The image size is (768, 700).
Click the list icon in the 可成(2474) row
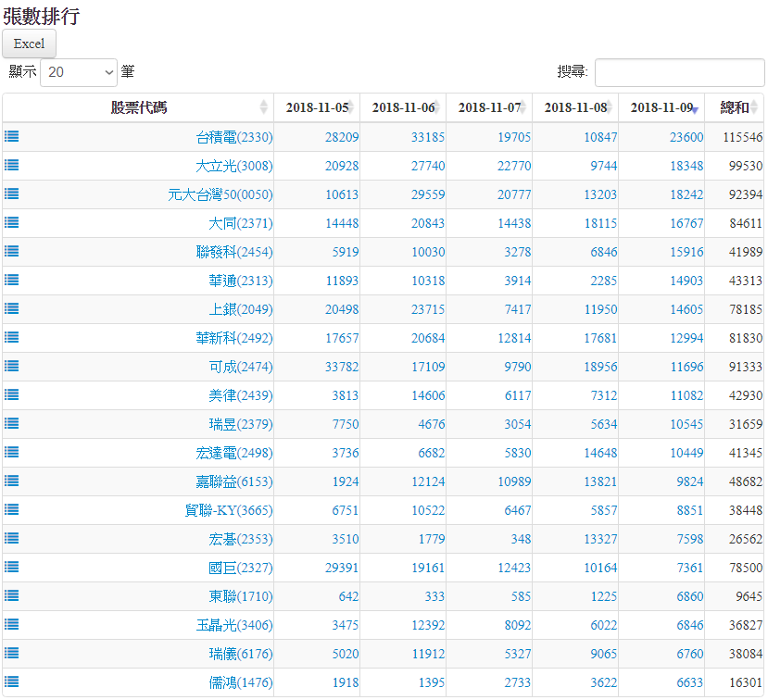click(x=11, y=366)
